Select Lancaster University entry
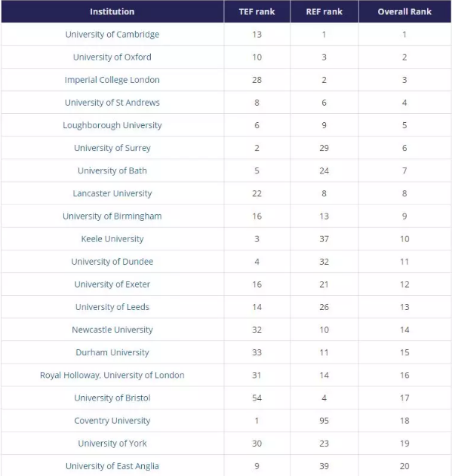 tap(112, 193)
